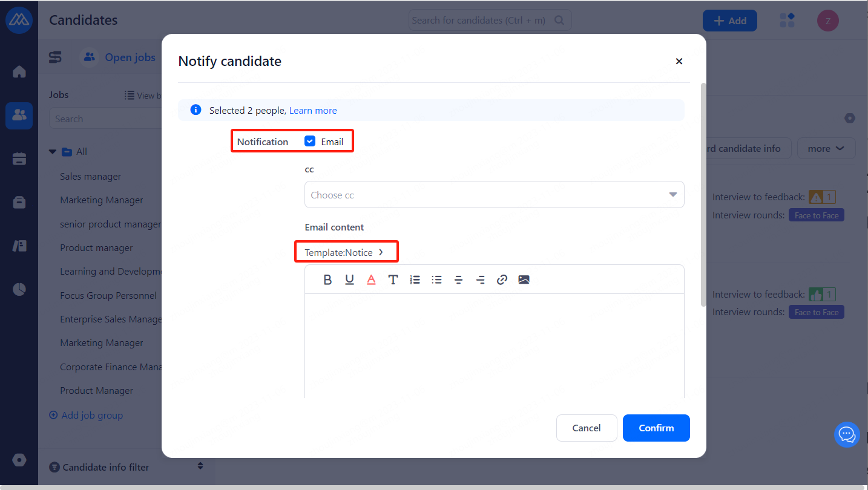Insert a numbered list in email
This screenshot has height=490, width=868.
415,279
